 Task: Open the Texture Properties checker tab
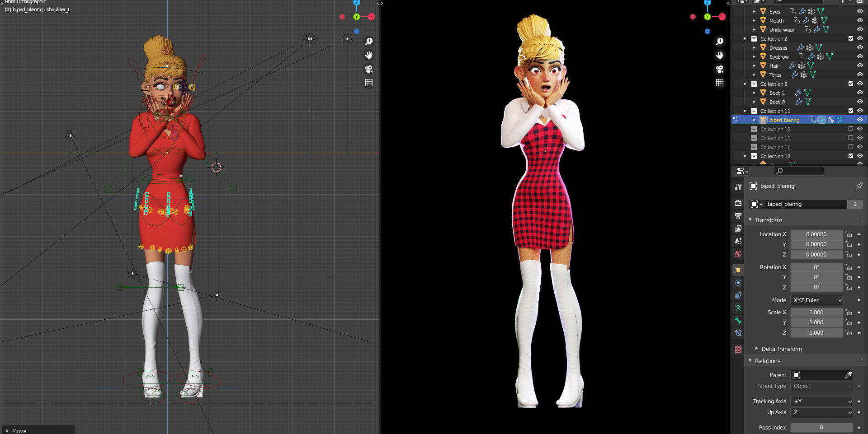tap(738, 350)
